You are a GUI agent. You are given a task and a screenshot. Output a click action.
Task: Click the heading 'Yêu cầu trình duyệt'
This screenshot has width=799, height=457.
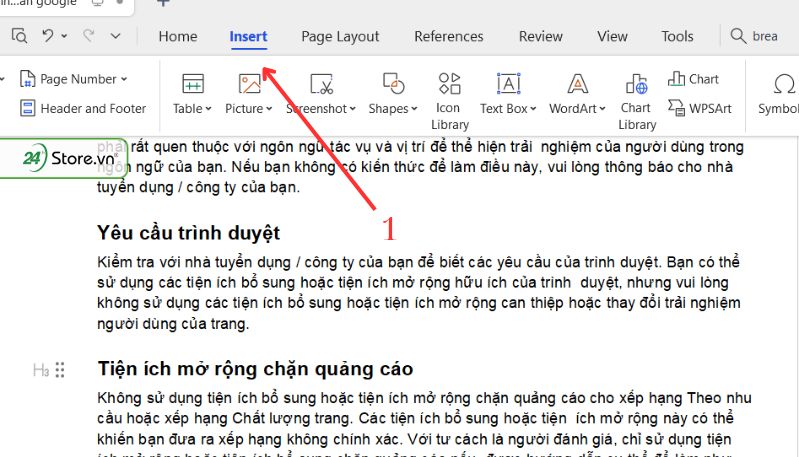tap(189, 233)
